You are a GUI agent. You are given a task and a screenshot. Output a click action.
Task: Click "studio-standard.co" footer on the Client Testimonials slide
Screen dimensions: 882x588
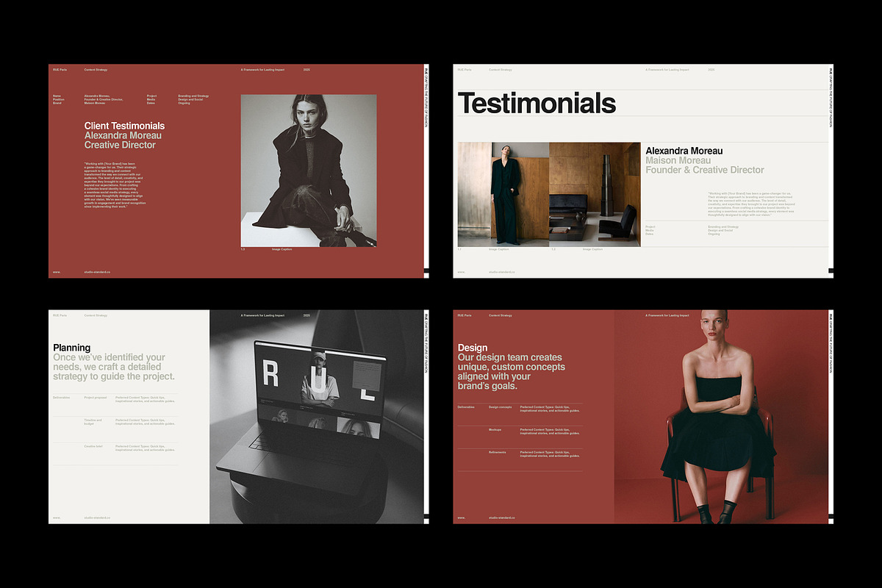coord(97,272)
